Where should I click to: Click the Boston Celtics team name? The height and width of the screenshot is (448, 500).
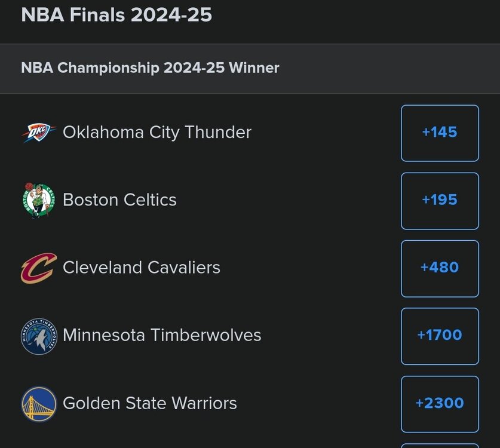pos(119,200)
